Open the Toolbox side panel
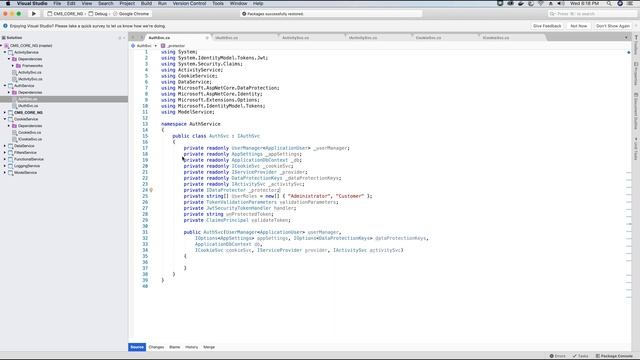640x360 pixels. (636, 45)
